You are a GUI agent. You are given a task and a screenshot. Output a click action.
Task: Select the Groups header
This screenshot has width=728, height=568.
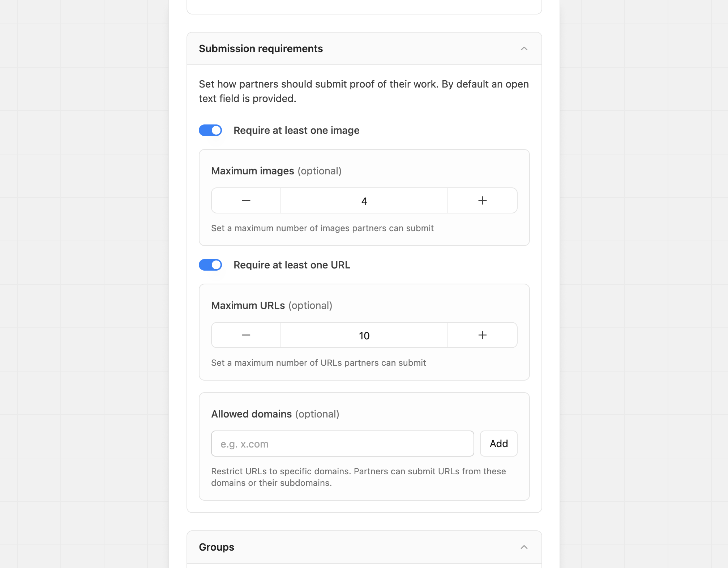[x=216, y=547]
